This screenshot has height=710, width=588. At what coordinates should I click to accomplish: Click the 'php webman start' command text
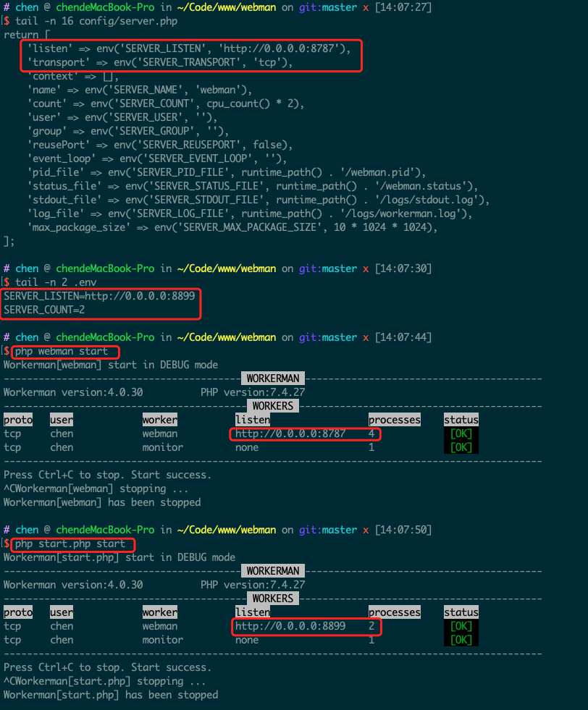click(x=62, y=351)
